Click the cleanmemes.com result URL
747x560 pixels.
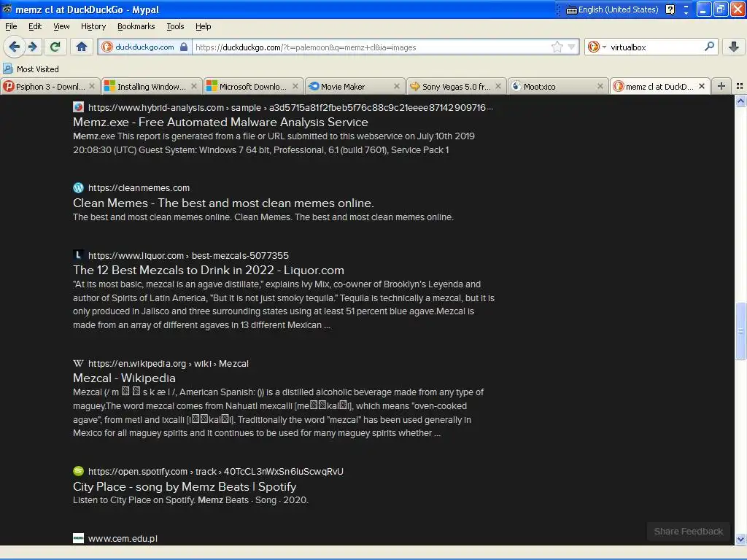coord(139,188)
